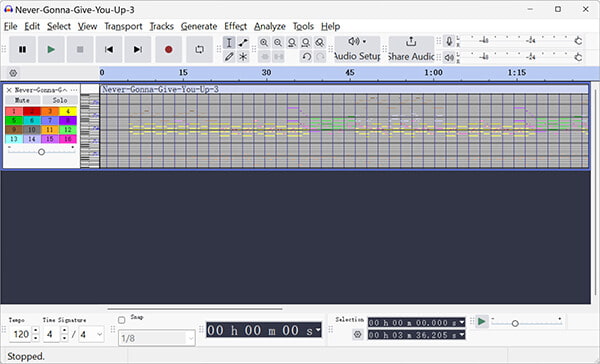
Task: Toggle MIDI channel 16 pink button
Action: (68, 139)
